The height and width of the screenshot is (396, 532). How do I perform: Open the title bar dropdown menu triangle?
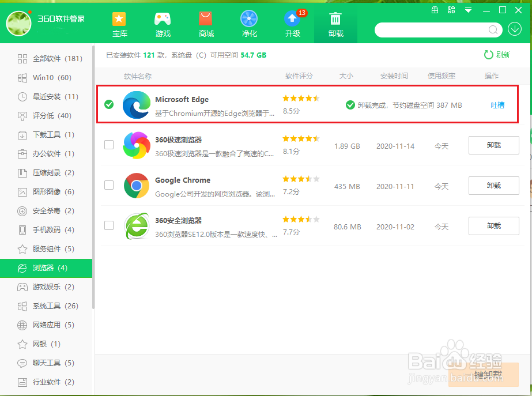468,10
